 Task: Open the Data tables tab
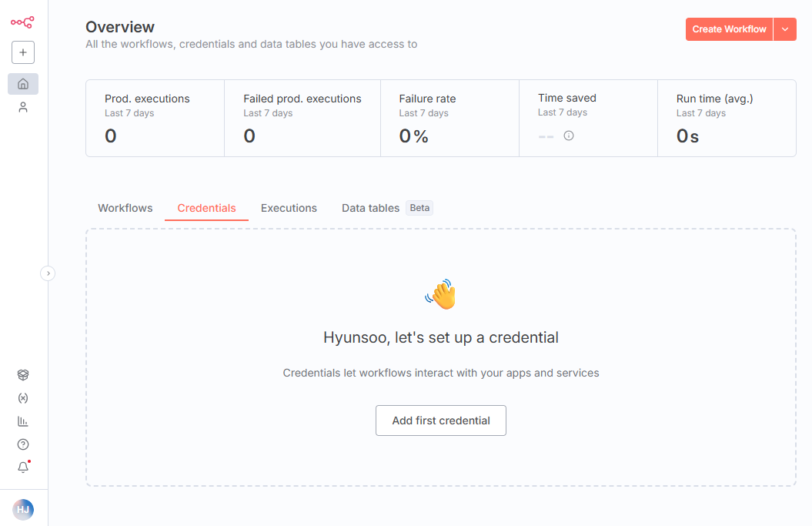click(x=370, y=208)
